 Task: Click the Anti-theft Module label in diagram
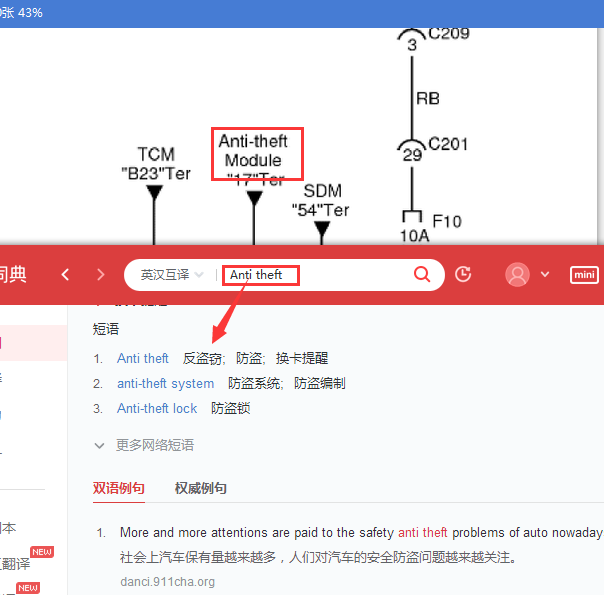(x=253, y=151)
